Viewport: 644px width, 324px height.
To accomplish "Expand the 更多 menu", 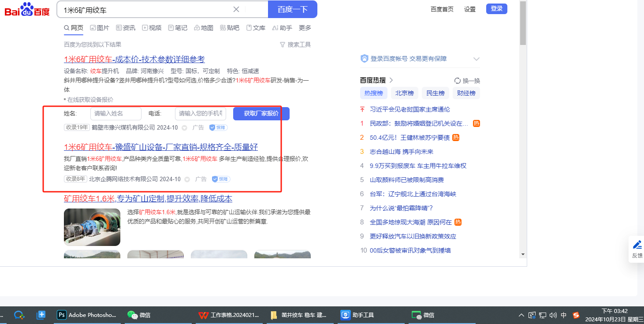I will point(305,28).
